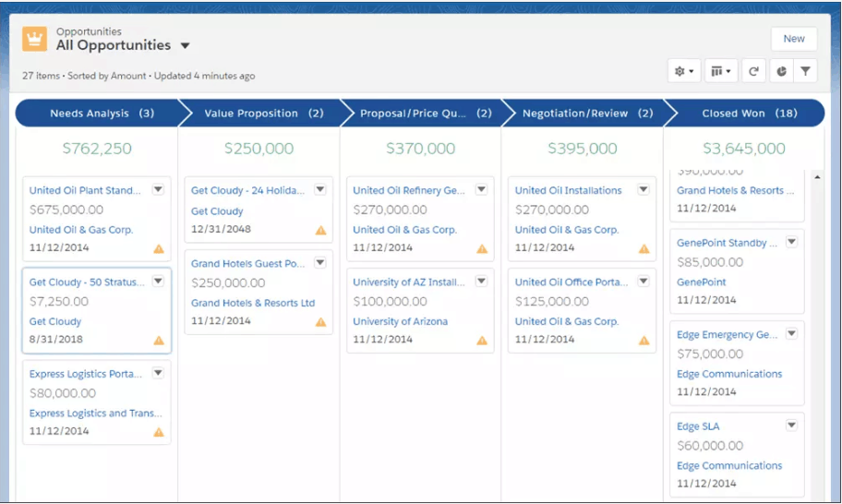Select the Value Proposition stage header
Screen dimensions: 842x504
263,114
